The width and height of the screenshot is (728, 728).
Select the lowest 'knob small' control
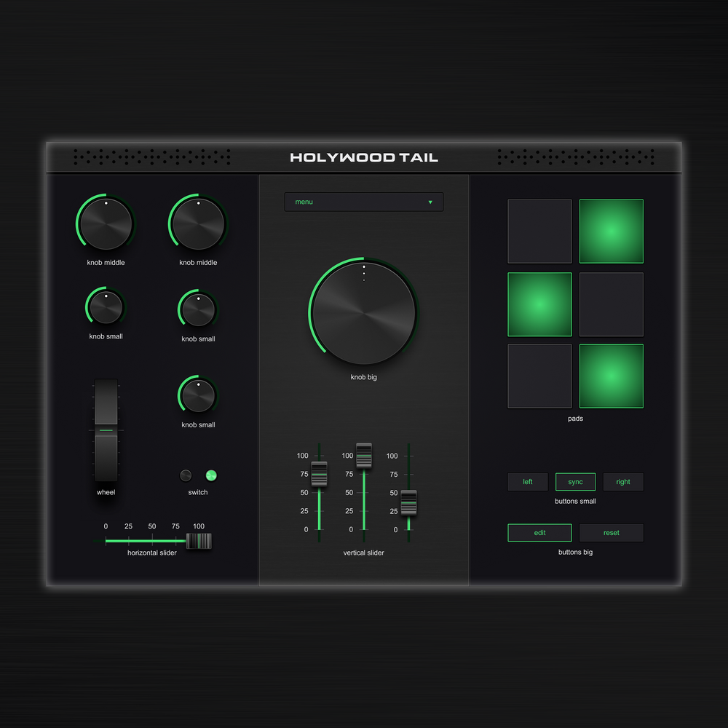[x=197, y=395]
